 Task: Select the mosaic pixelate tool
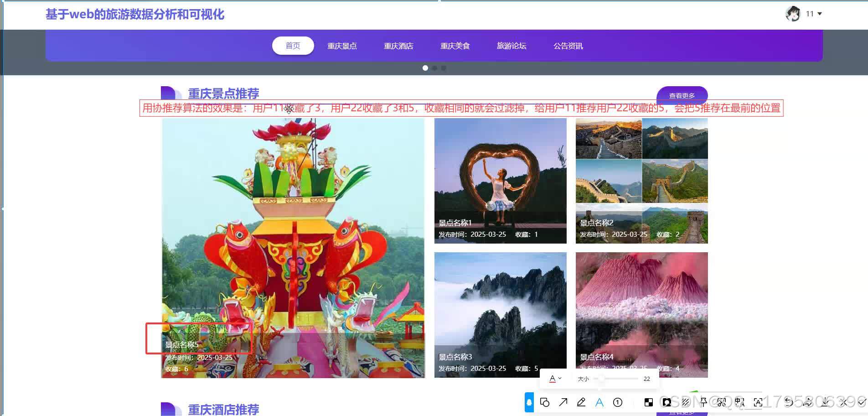(x=649, y=403)
